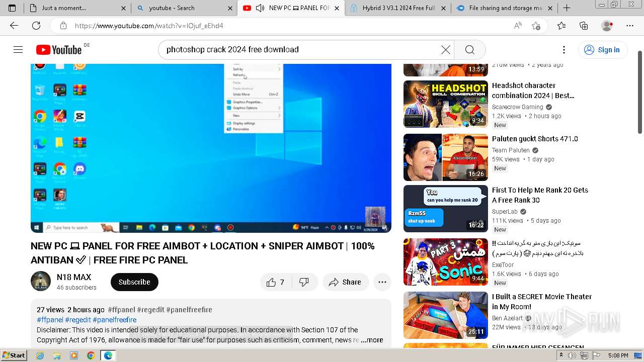Visit ExeToor channel name
Image resolution: width=644 pixels, height=362 pixels.
click(503, 265)
